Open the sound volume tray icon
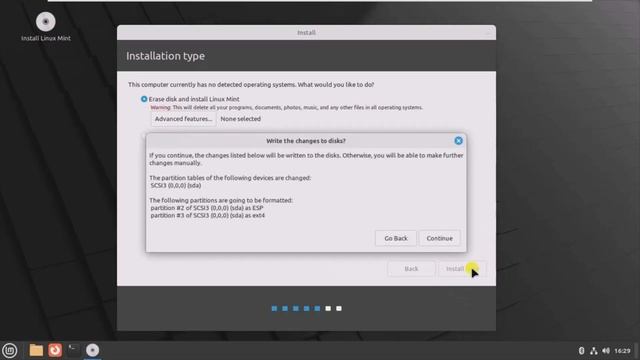This screenshot has width=640, height=360. point(606,351)
